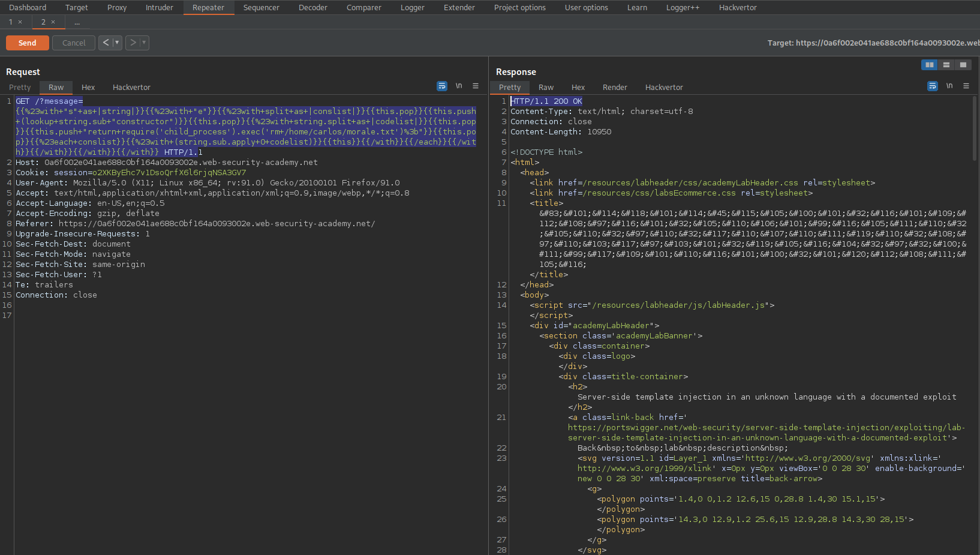Open the Learn tab
980x555 pixels.
click(638, 8)
